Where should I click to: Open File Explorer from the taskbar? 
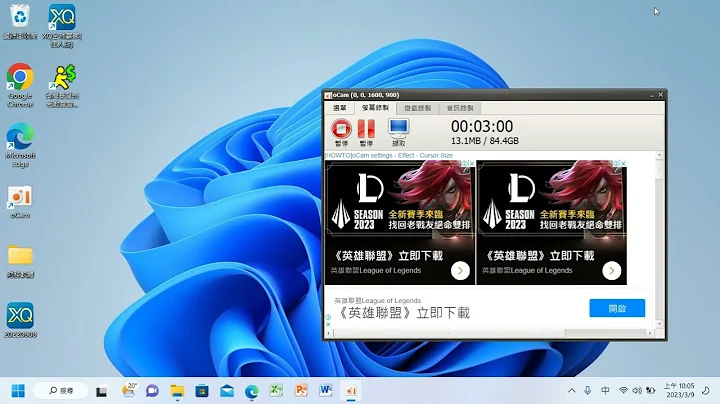tap(177, 391)
